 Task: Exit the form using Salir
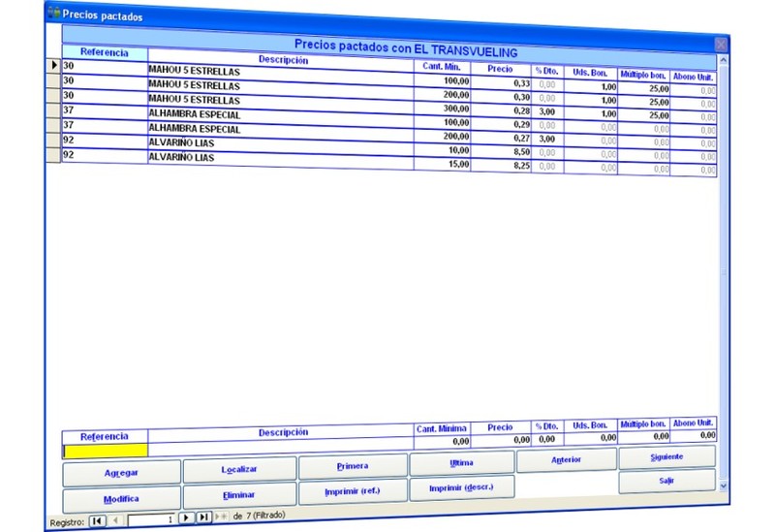point(666,481)
